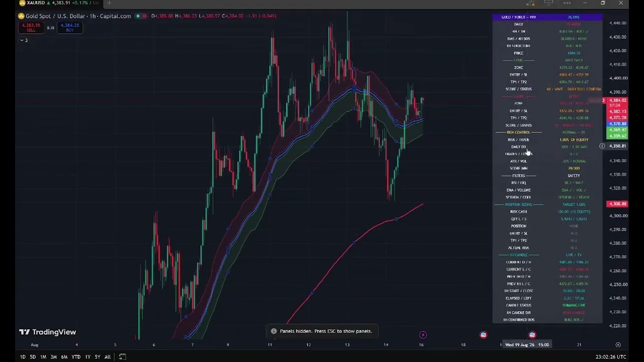This screenshot has width=644, height=362.
Task: Click the red data mode icon in legend
Action: pyautogui.click(x=145, y=16)
